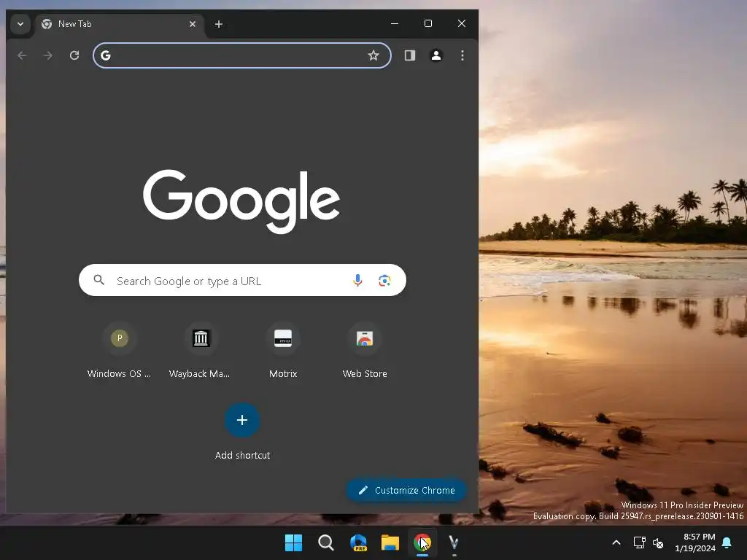
Task: Open the tab search dropdown arrow
Action: (x=20, y=24)
